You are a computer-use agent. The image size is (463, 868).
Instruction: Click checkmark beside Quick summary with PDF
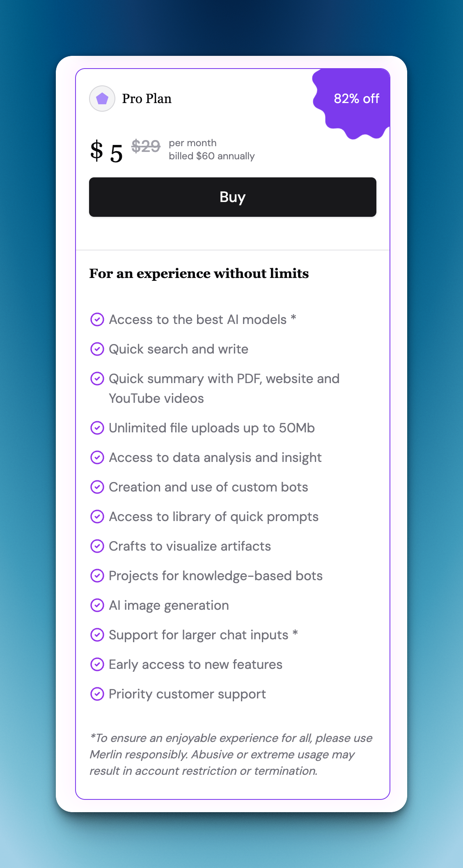tap(97, 379)
